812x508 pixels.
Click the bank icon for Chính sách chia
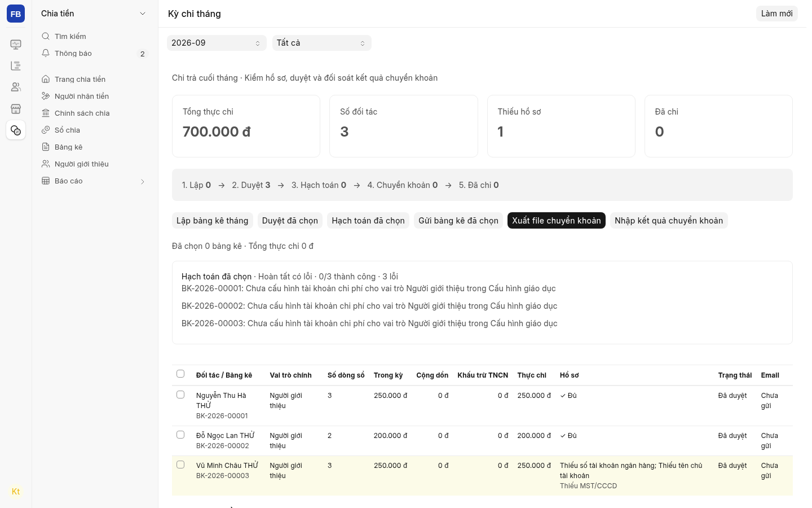click(46, 113)
